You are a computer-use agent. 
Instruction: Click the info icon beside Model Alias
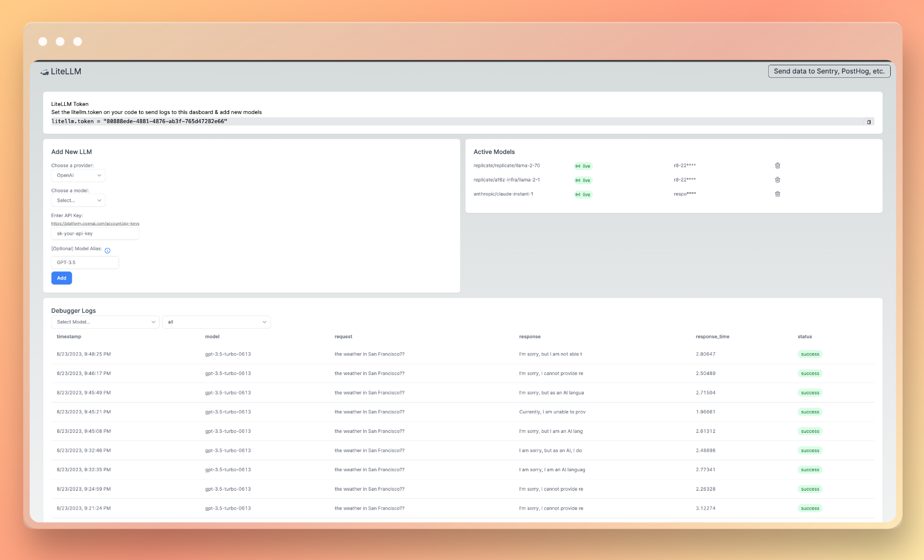point(108,250)
